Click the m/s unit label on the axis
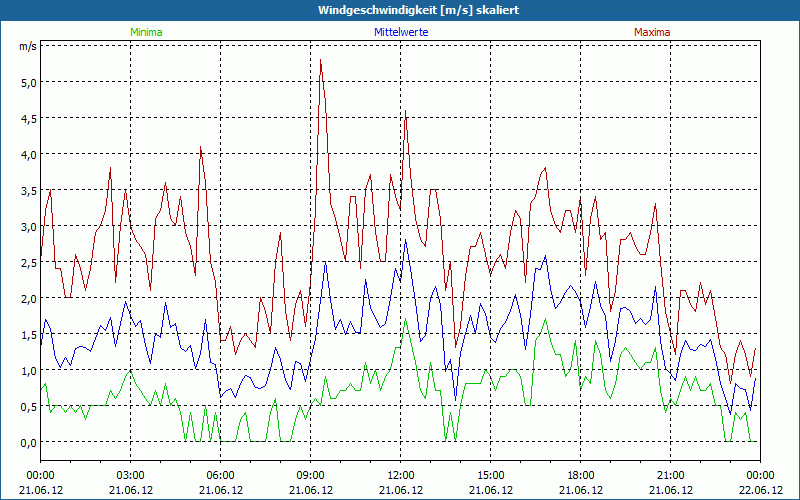The image size is (800, 500). [x=28, y=46]
